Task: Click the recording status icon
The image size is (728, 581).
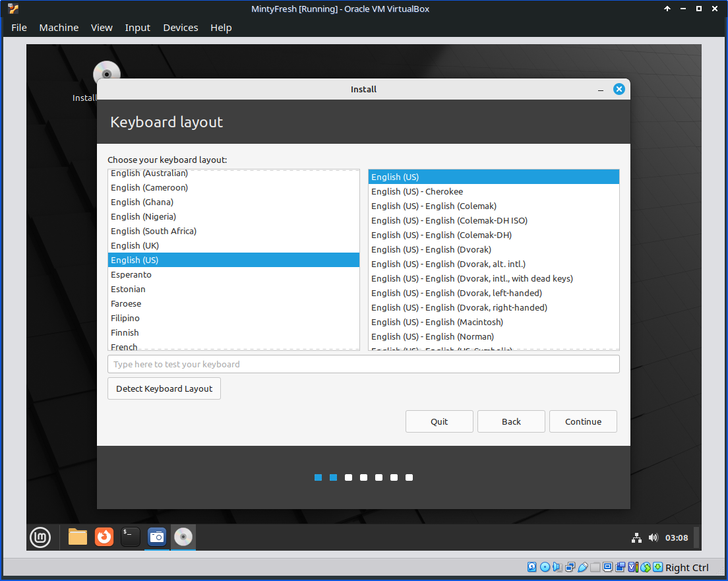Action: [x=621, y=567]
